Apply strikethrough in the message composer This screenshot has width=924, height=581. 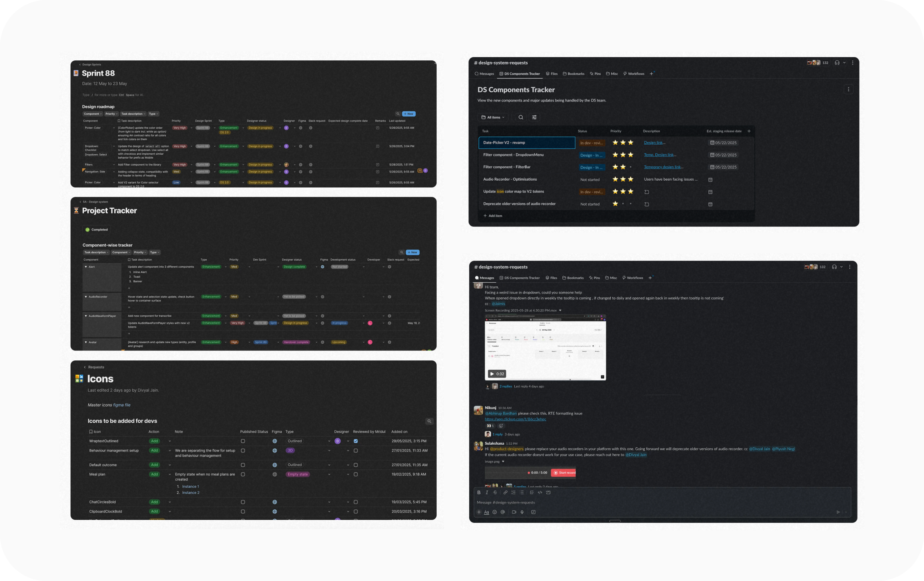pyautogui.click(x=495, y=492)
